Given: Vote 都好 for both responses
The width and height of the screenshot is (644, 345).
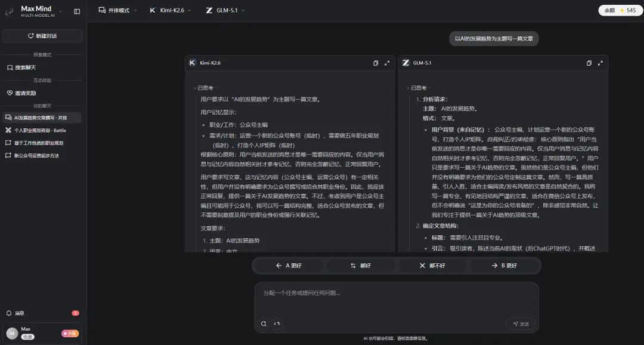Looking at the screenshot, I should (361, 266).
